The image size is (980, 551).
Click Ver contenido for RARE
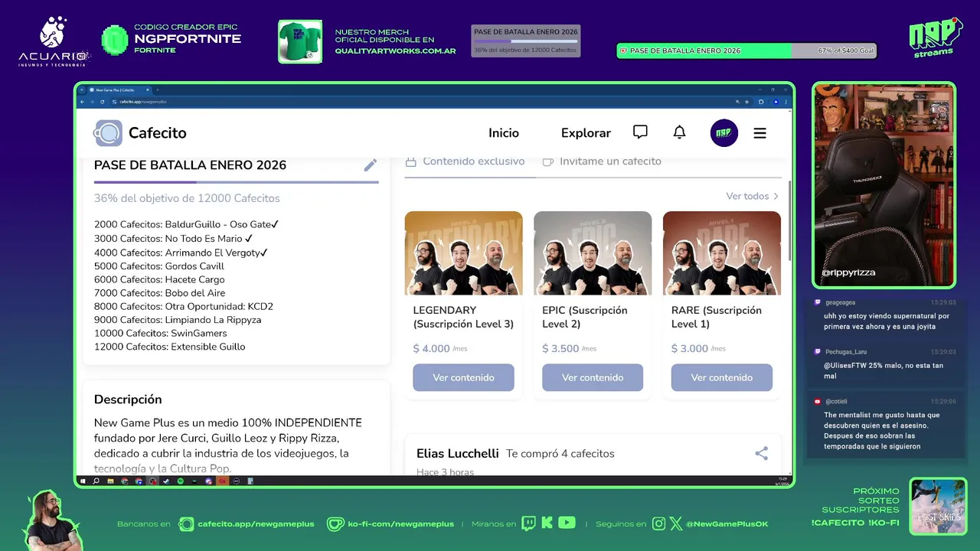coord(722,377)
